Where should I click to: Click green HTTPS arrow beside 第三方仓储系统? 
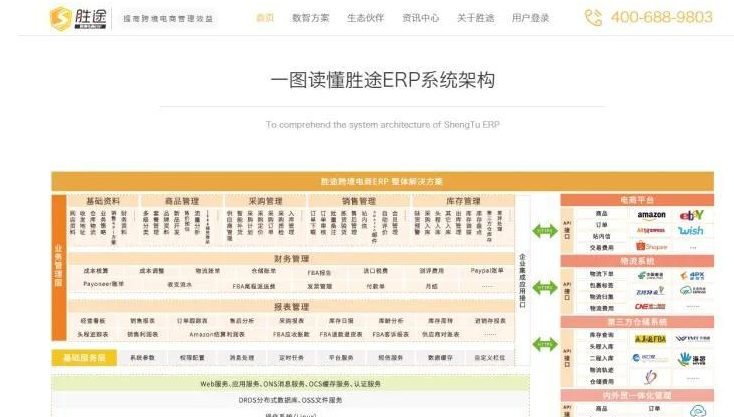545,344
